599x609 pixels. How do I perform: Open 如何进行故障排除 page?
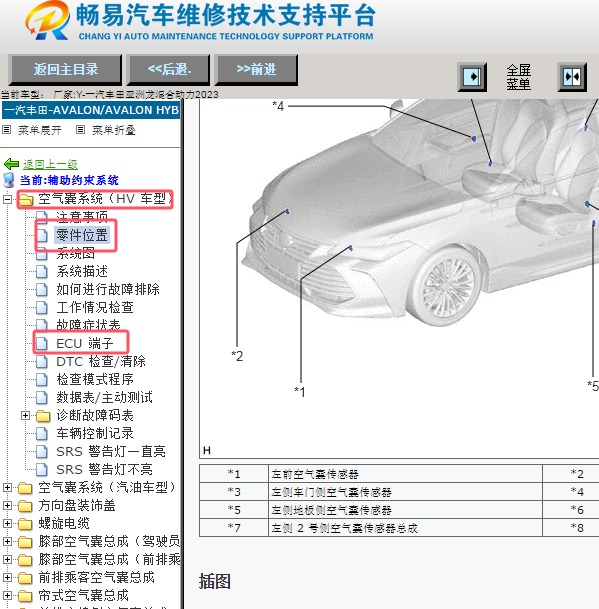coord(108,289)
